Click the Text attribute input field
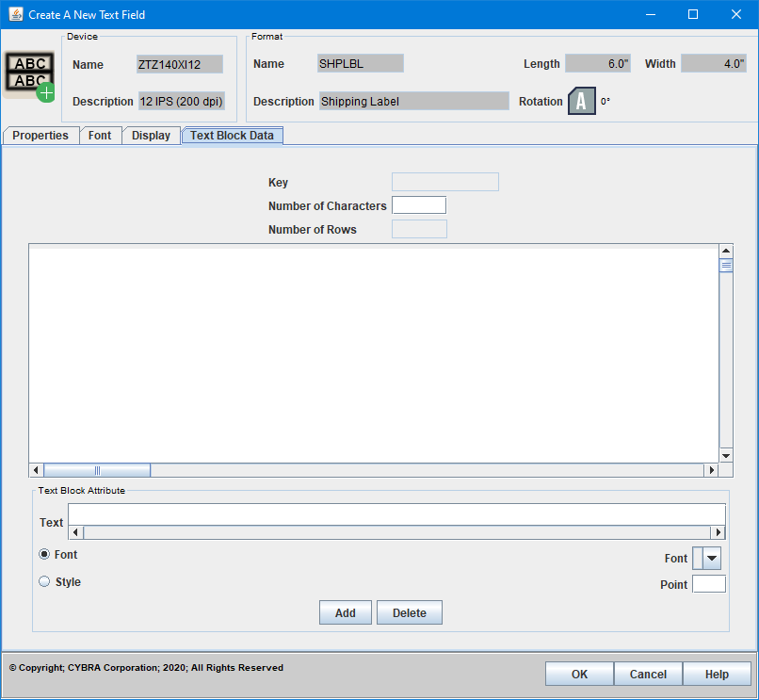Screen dimensions: 759x700 pos(396,514)
